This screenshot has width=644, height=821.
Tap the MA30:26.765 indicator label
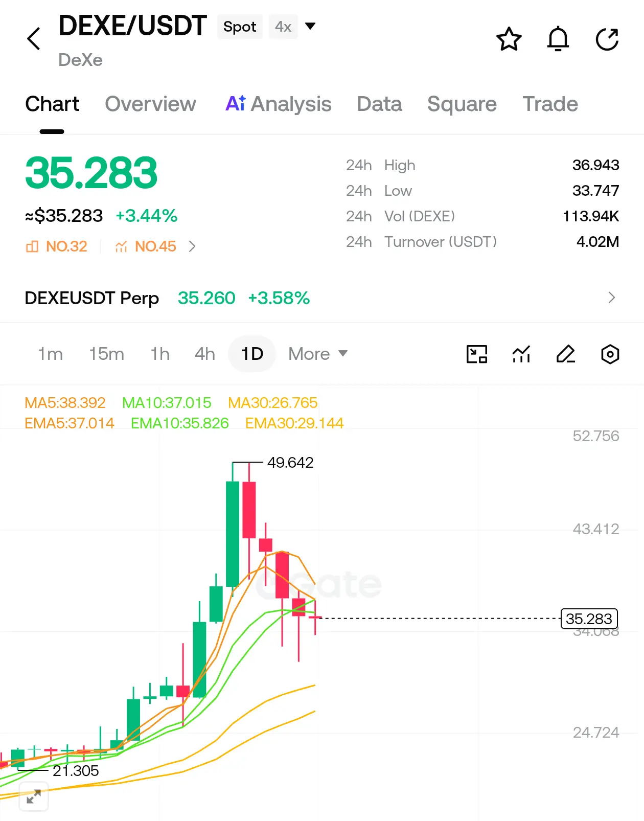[x=273, y=403]
